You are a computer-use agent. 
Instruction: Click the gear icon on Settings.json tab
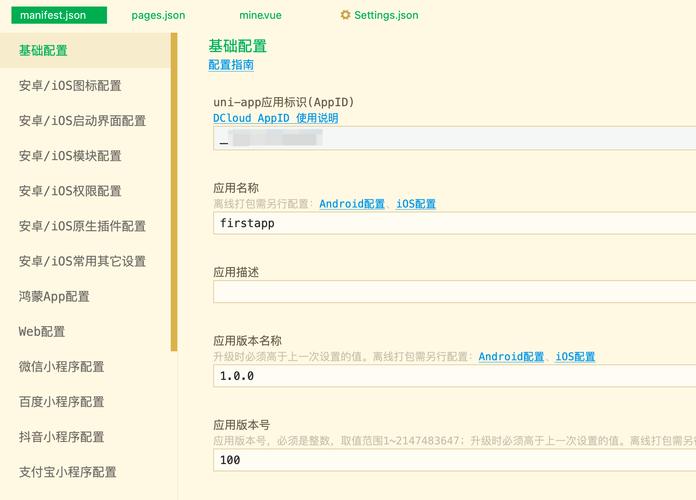(x=346, y=16)
